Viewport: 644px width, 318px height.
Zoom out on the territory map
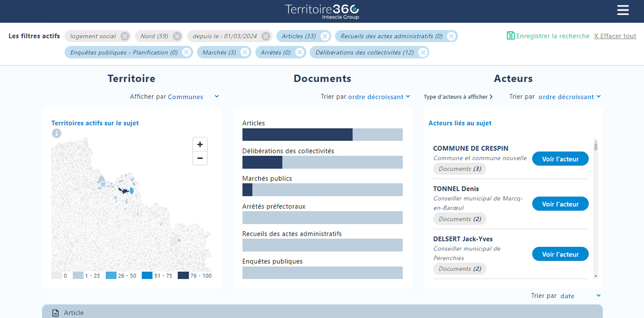[200, 158]
